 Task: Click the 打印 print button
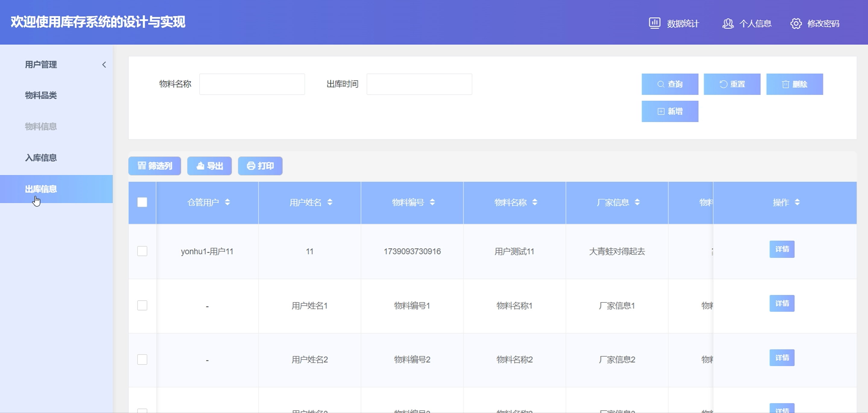point(260,166)
